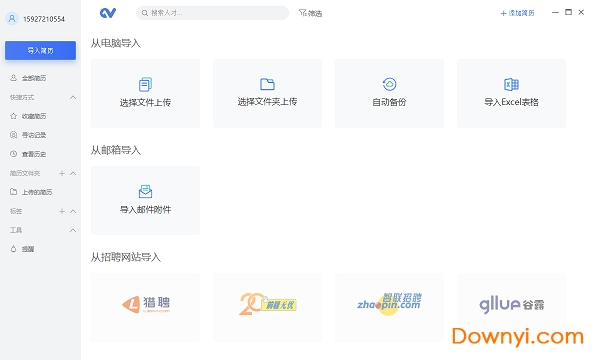The width and height of the screenshot is (600, 360).
Task: Collapse the 简历文件夹 section chevron
Action: coord(73,173)
